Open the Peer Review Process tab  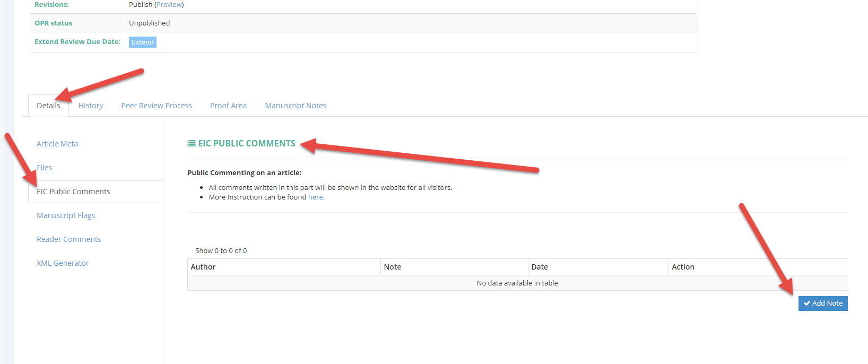[157, 106]
